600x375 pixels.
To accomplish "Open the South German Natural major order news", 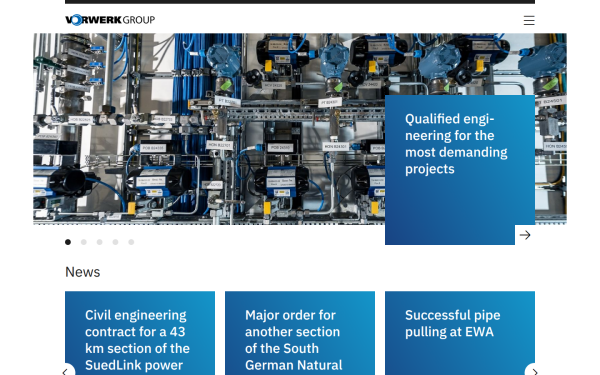I will [x=300, y=333].
